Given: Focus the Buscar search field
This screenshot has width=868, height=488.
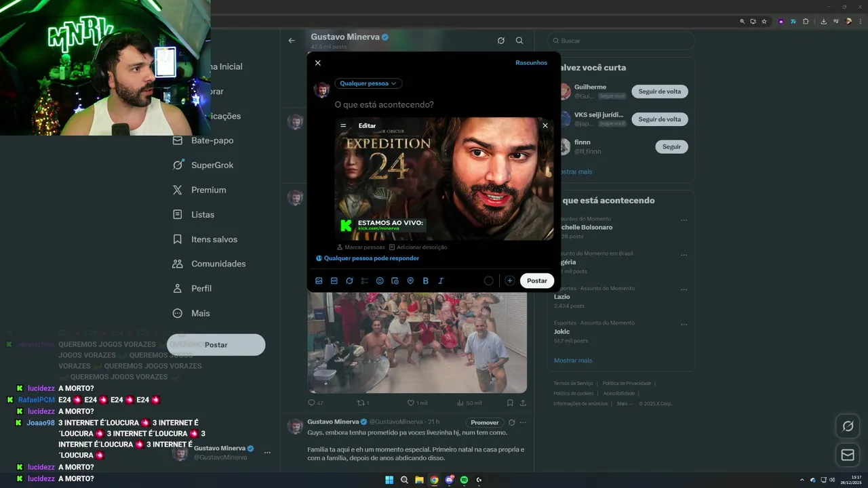Looking at the screenshot, I should [621, 41].
